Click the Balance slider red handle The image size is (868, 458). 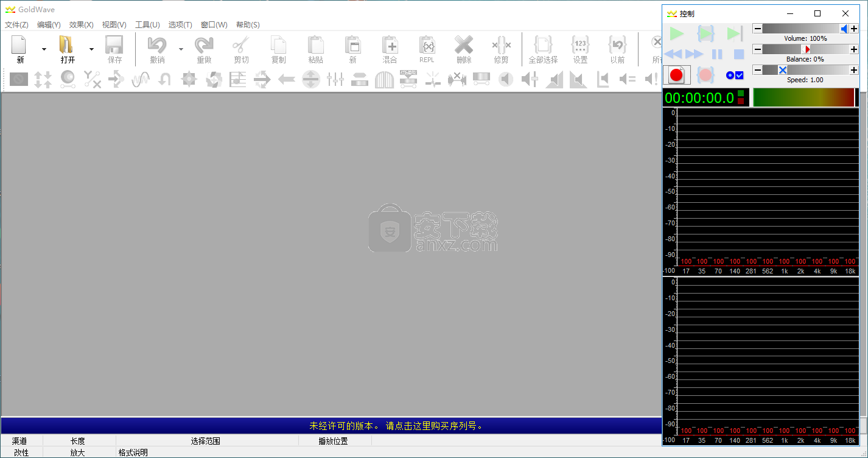pos(806,49)
